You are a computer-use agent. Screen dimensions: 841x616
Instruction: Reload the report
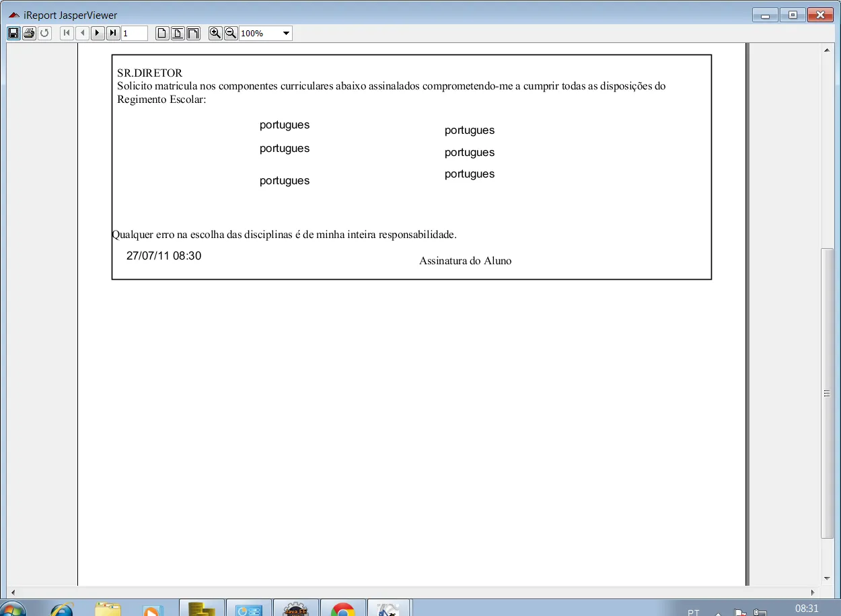click(44, 33)
